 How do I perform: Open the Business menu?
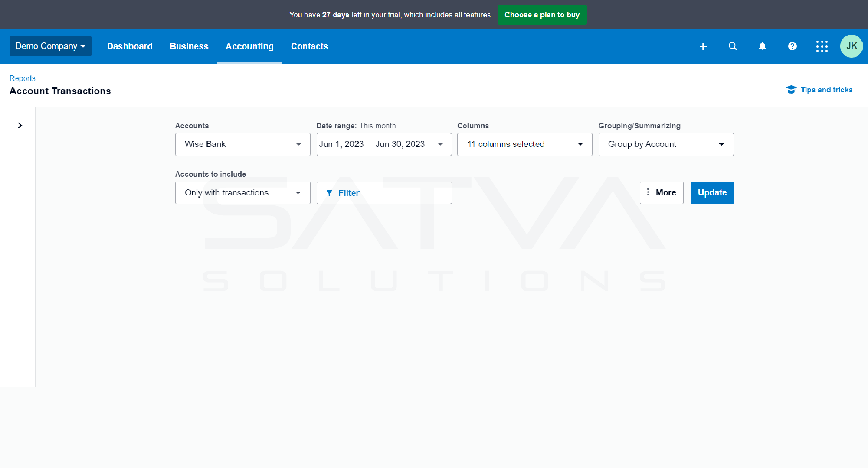[189, 46]
